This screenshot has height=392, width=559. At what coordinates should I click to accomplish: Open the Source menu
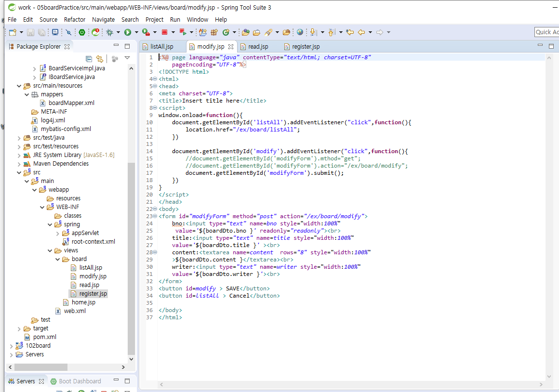pyautogui.click(x=49, y=20)
